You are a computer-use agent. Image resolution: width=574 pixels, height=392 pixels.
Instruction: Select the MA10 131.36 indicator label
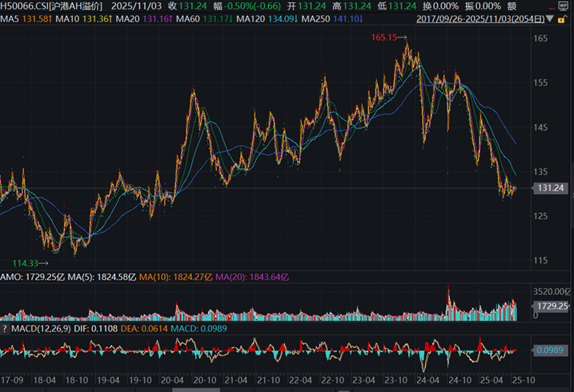click(x=84, y=19)
